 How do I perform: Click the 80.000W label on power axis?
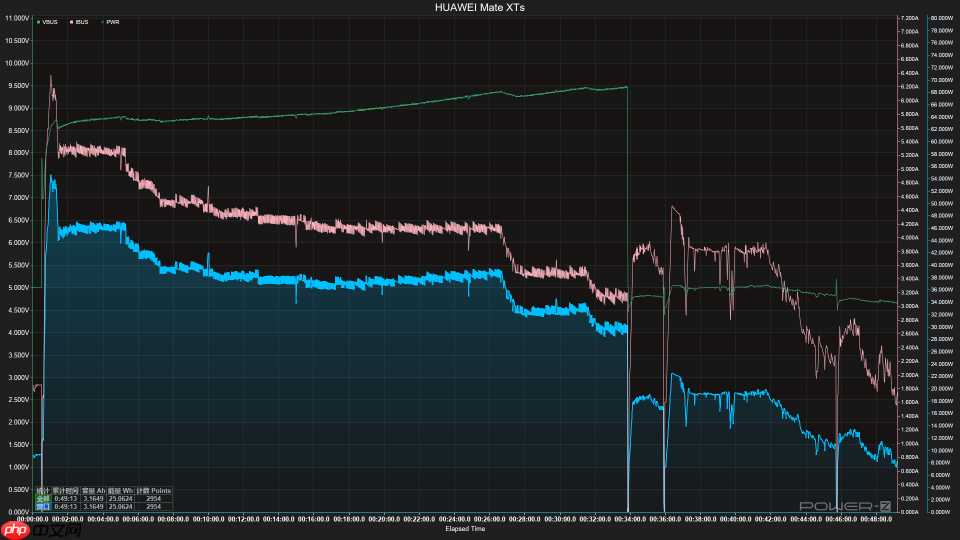pos(940,18)
